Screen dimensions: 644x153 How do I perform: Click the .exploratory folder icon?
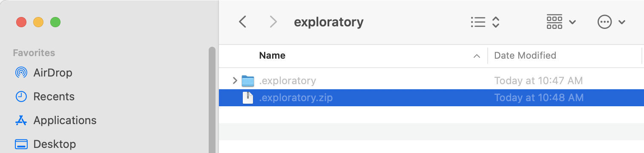pyautogui.click(x=247, y=80)
